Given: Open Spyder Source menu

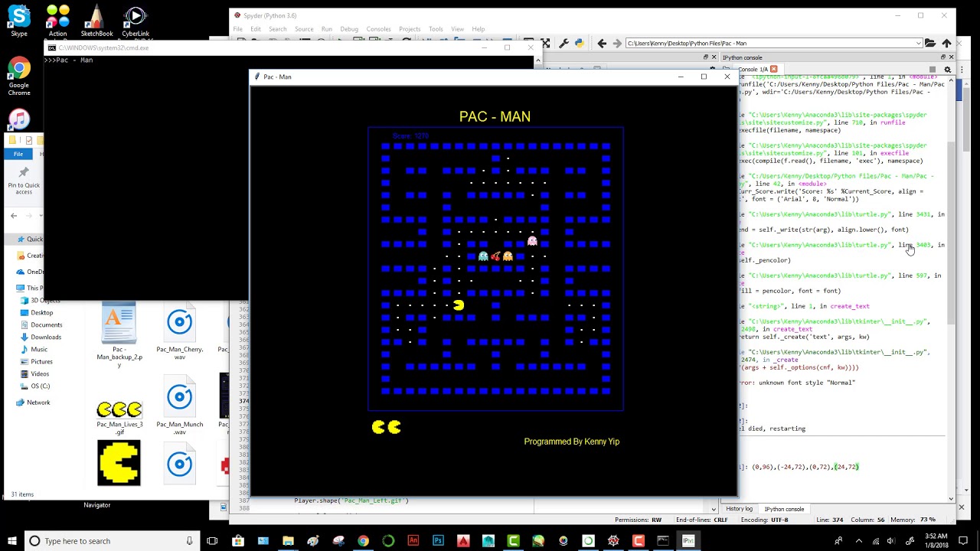Looking at the screenshot, I should click(x=304, y=29).
